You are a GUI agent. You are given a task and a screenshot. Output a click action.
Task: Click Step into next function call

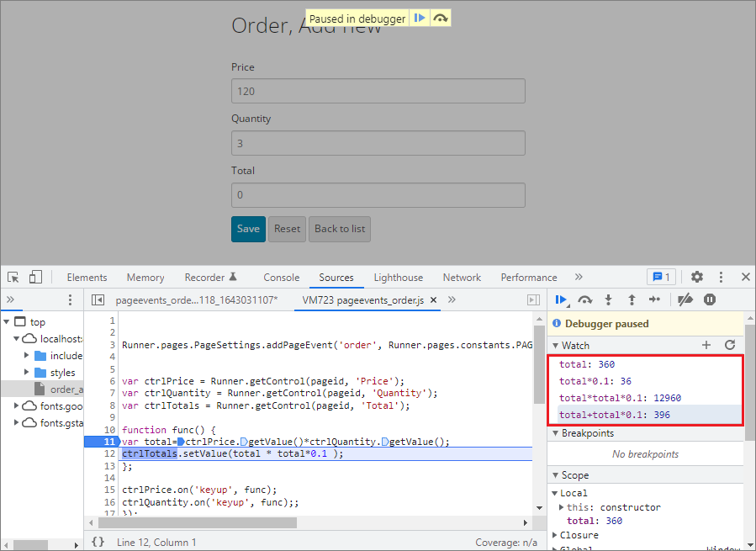click(x=608, y=299)
